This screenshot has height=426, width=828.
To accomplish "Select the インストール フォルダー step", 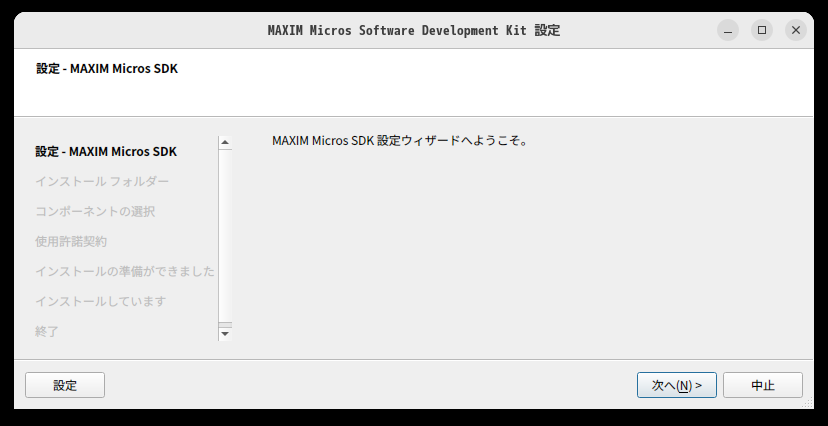I will [x=102, y=182].
